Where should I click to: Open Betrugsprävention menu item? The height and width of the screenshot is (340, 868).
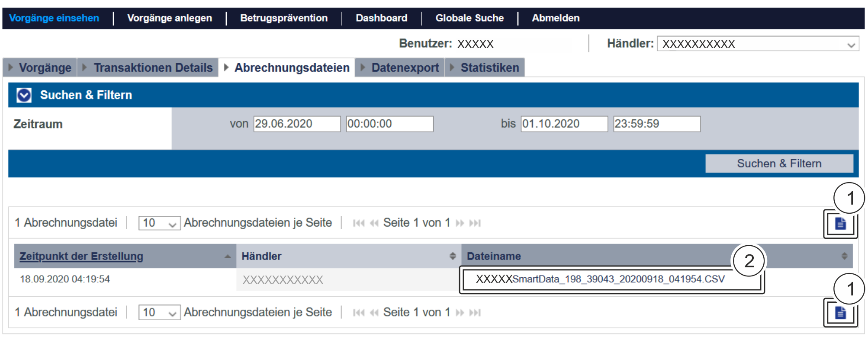coord(284,18)
